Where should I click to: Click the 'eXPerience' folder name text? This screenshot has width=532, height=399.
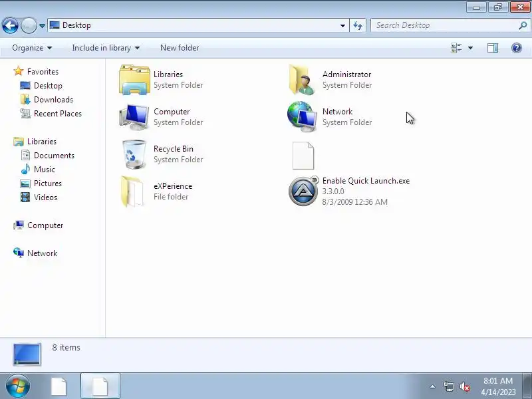click(173, 186)
